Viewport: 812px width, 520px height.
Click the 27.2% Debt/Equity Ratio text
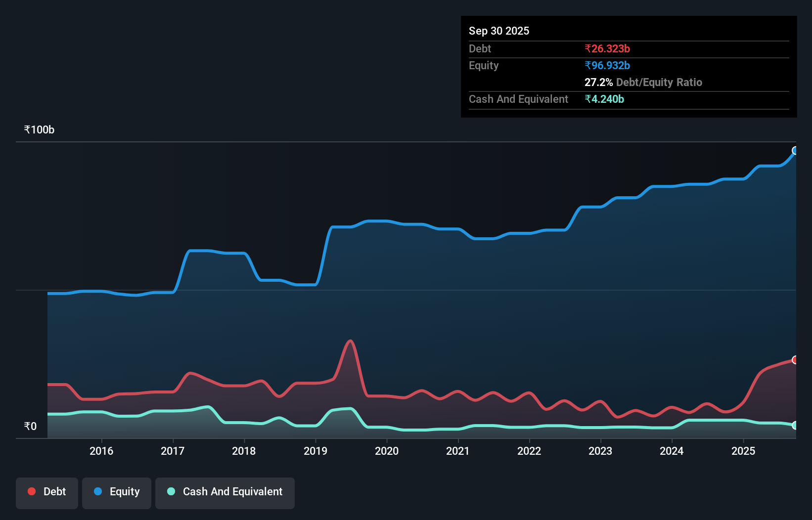click(643, 82)
